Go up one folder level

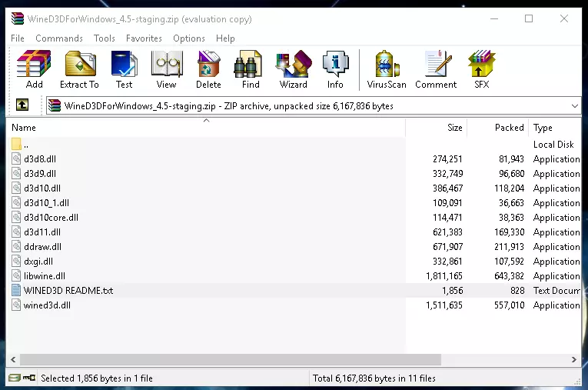pyautogui.click(x=22, y=105)
